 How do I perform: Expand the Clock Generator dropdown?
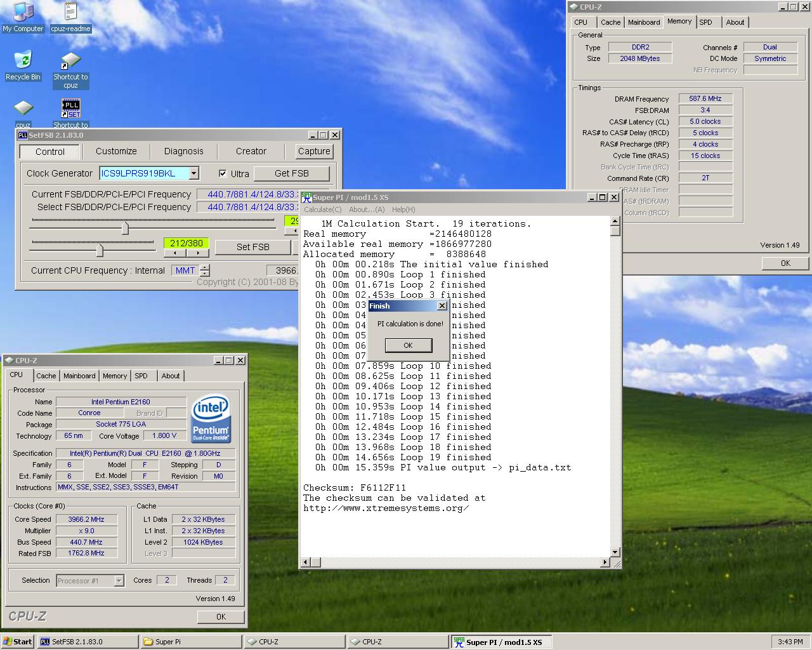pos(194,173)
